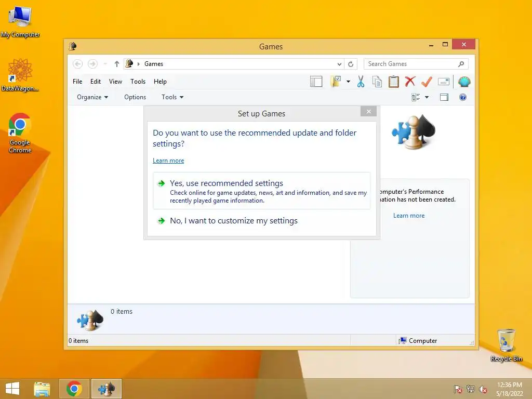Open the Help menu
Viewport: 532px width, 399px height.
pos(160,82)
